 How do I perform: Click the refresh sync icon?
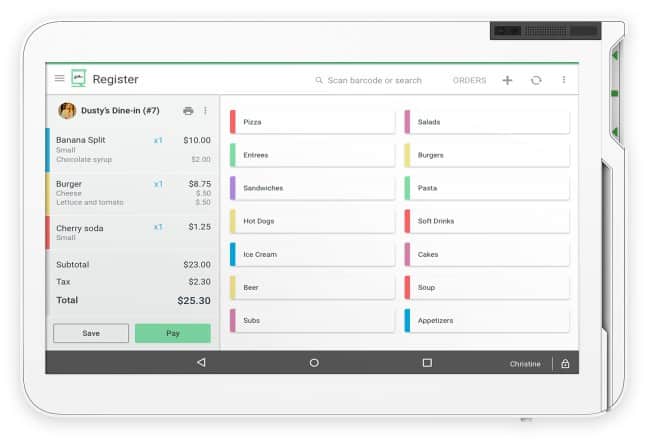[536, 80]
